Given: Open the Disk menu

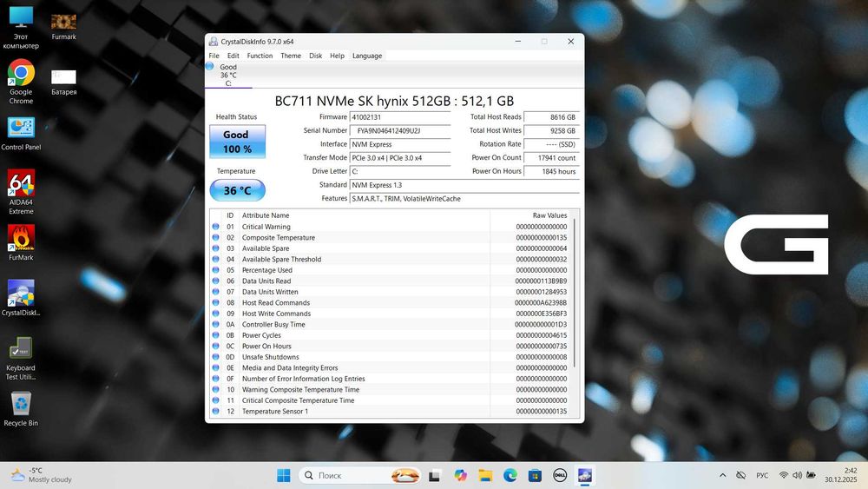Looking at the screenshot, I should (x=316, y=56).
